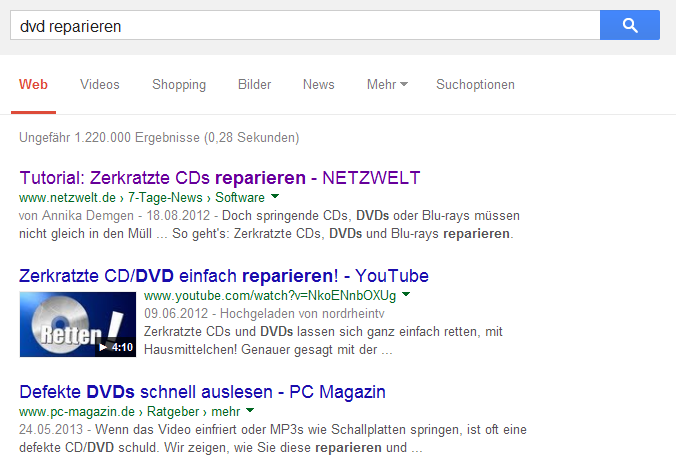Viewport: 676px width, 471px height.
Task: Show Suchoptionen search tools
Action: click(x=475, y=85)
